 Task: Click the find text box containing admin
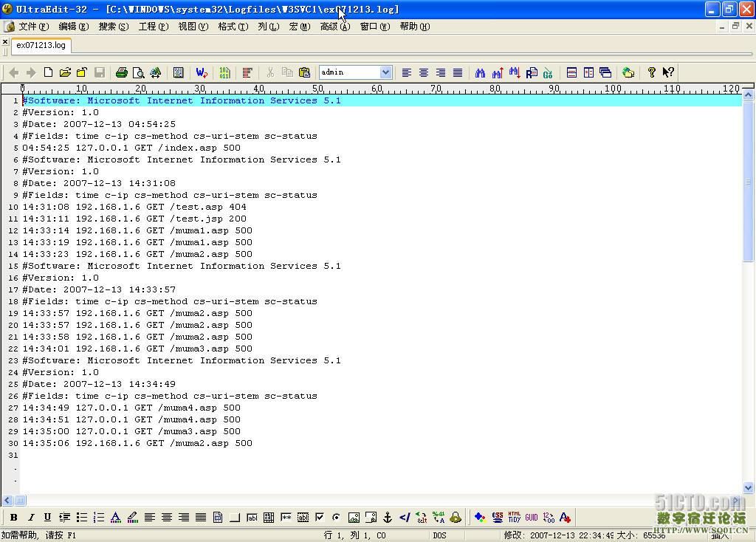pos(349,72)
